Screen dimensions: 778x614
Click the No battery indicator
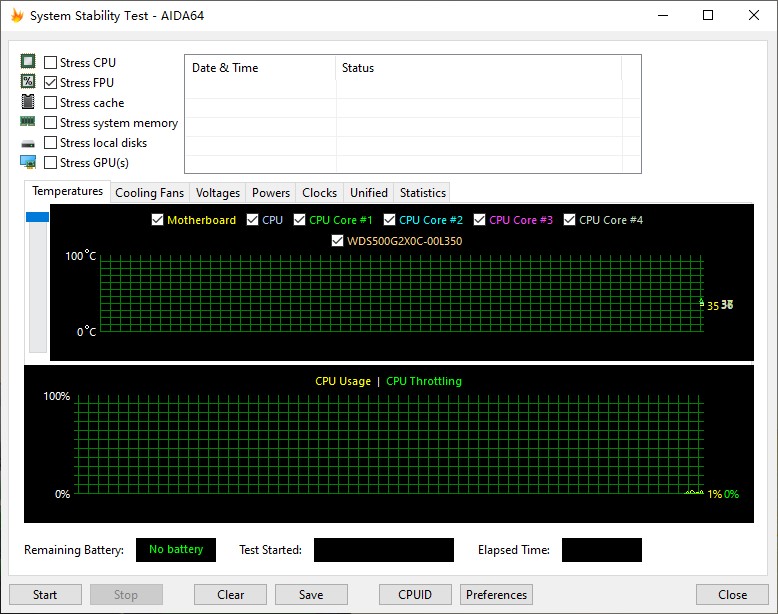[176, 549]
